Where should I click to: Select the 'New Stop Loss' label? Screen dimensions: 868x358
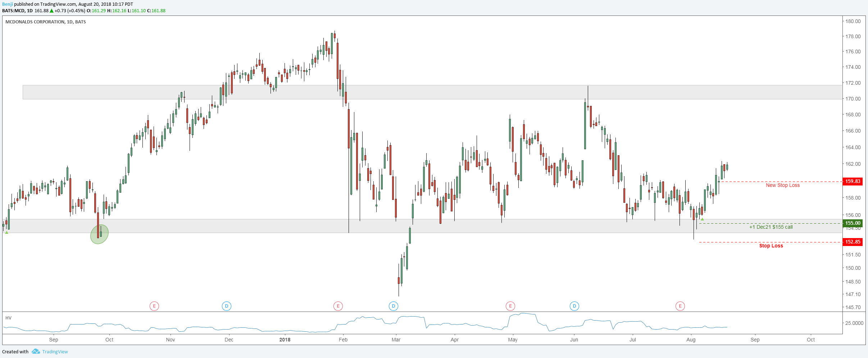click(783, 185)
